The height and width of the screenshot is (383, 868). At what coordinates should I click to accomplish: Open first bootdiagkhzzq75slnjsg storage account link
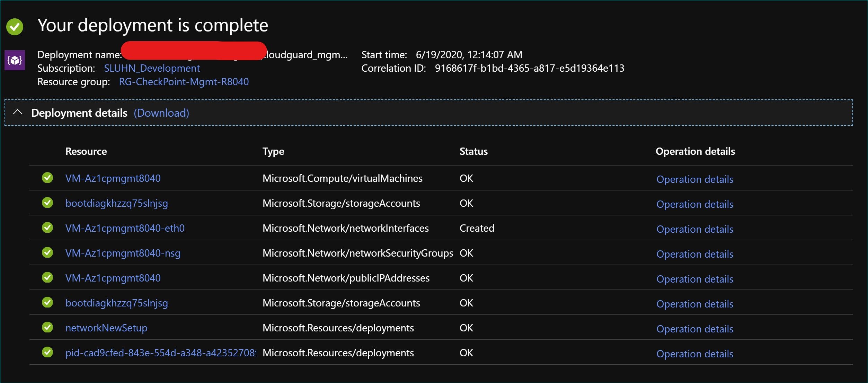click(x=117, y=203)
